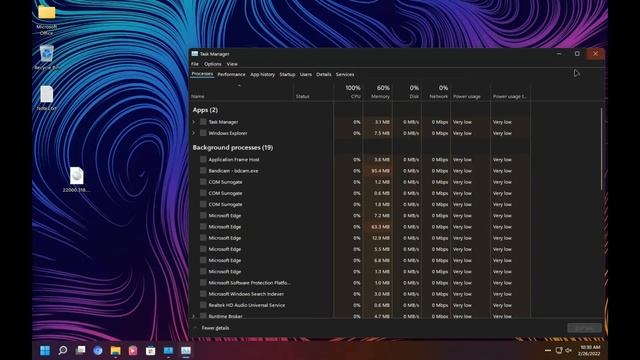Select the Recycle Bin desktop icon
The width and height of the screenshot is (640, 360).
[x=47, y=58]
